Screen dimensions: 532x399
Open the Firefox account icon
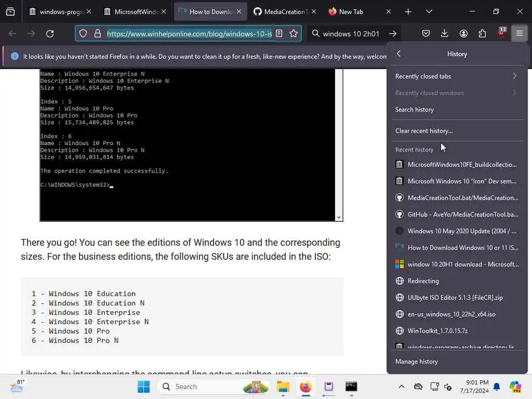click(463, 34)
